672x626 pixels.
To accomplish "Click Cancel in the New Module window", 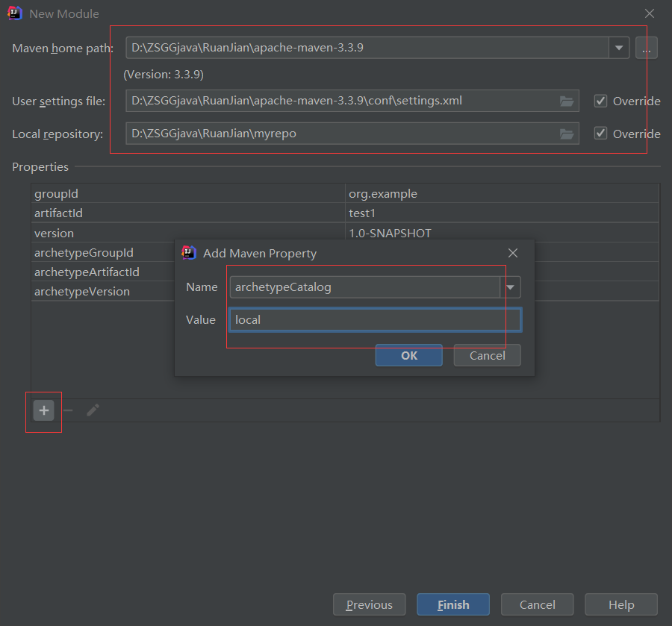I will (537, 604).
